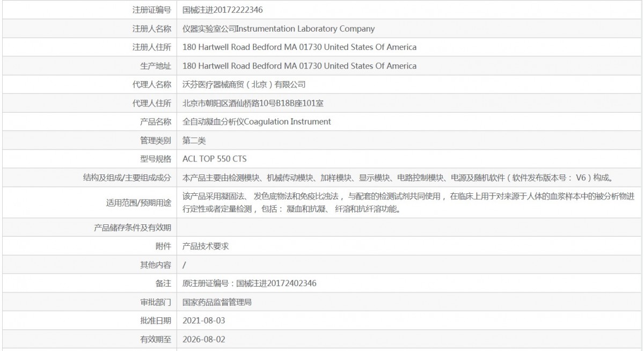Click the 附件 label
644x351 pixels.
163,246
